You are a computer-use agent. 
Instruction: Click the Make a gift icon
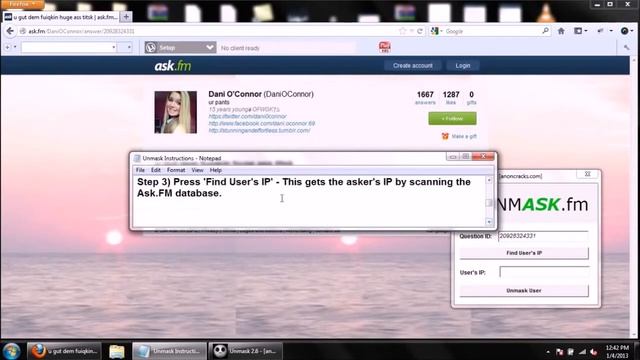coord(445,136)
